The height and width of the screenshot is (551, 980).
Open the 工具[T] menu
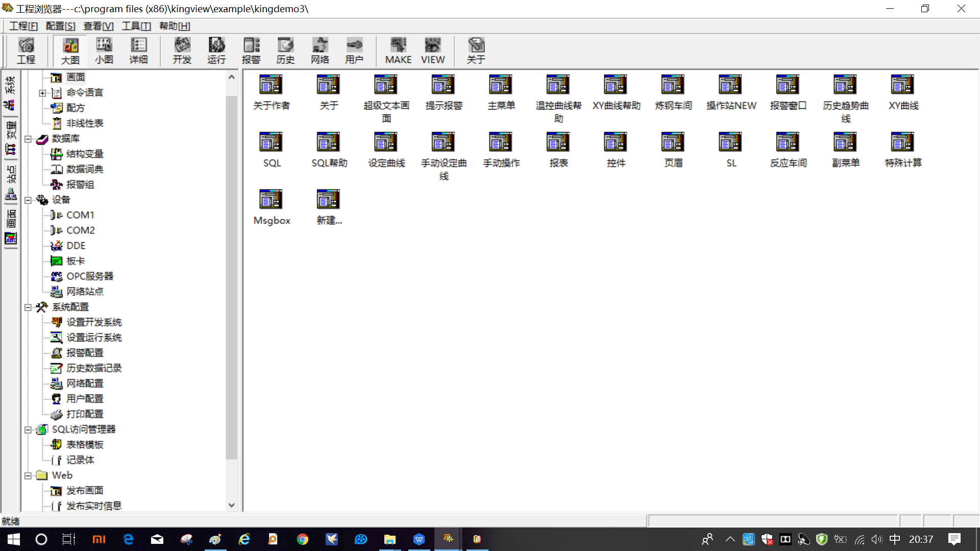pos(136,26)
